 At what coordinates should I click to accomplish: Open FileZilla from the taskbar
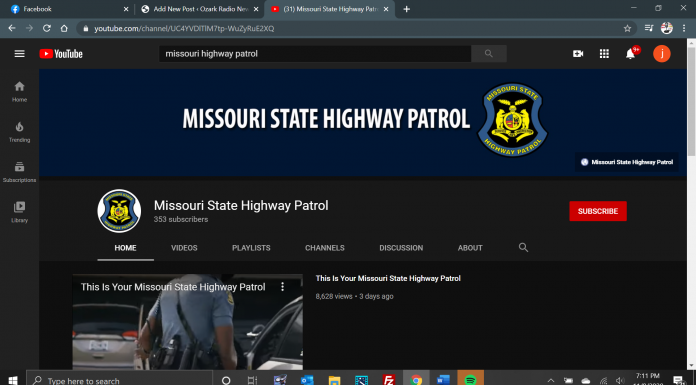[x=388, y=380]
